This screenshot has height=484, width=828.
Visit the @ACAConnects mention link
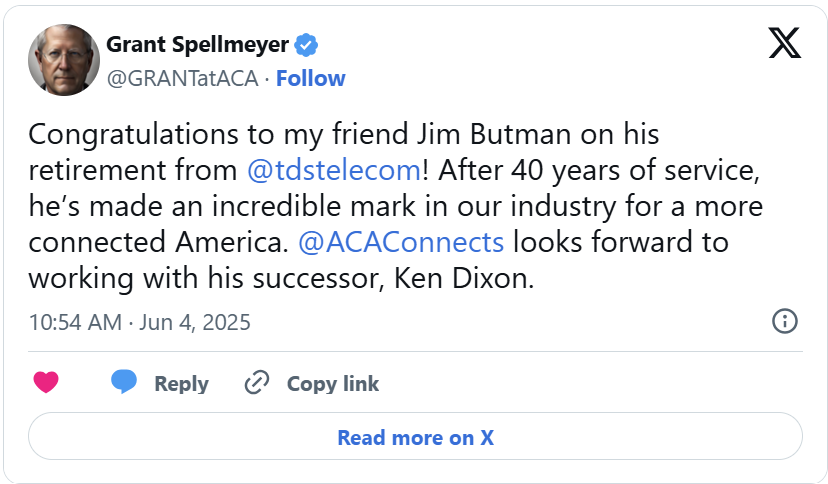point(400,241)
